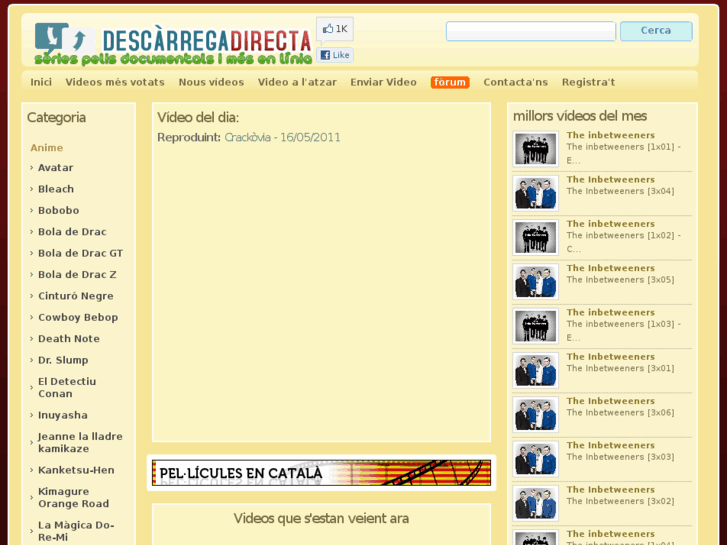
Task: Click thumbnail for The Inbetweeners [3x05]
Action: click(536, 282)
